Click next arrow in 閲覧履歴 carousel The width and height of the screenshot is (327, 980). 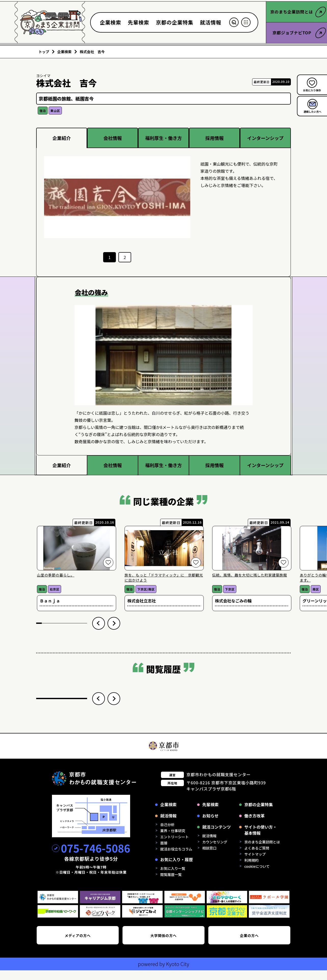coord(114,698)
